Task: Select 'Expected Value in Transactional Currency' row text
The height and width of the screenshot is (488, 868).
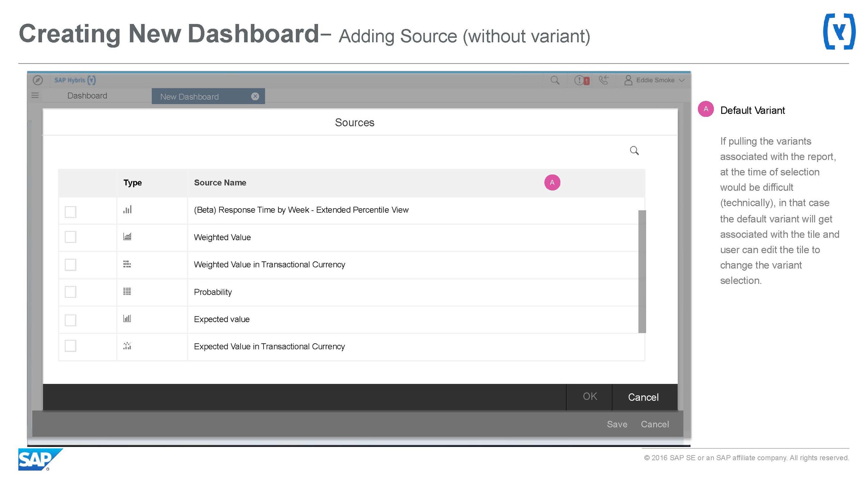Action: (269, 346)
